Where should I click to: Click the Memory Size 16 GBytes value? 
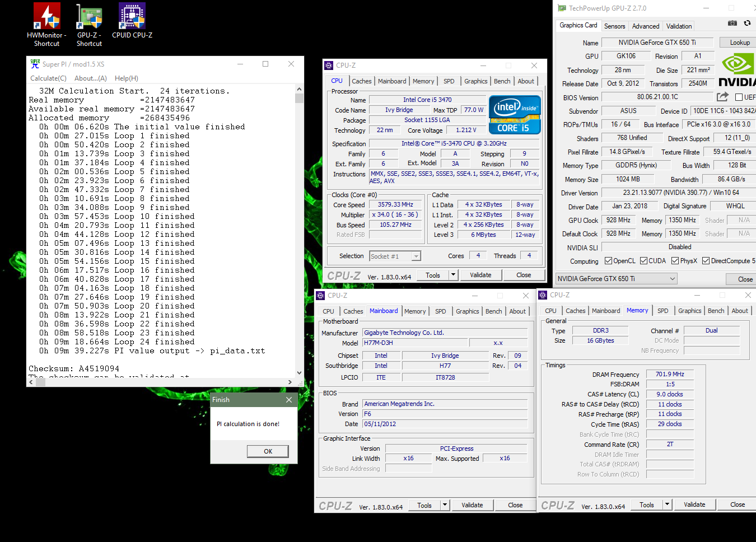(x=600, y=340)
